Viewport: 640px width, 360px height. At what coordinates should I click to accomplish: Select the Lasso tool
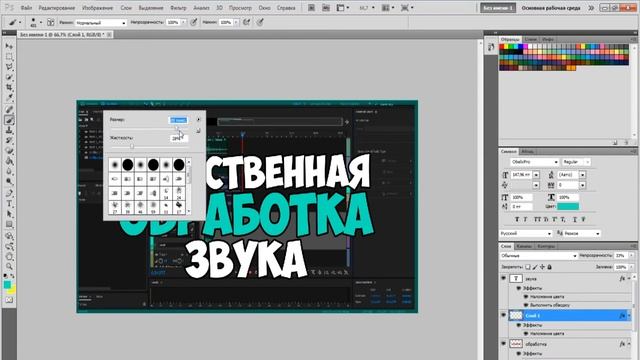click(9, 67)
